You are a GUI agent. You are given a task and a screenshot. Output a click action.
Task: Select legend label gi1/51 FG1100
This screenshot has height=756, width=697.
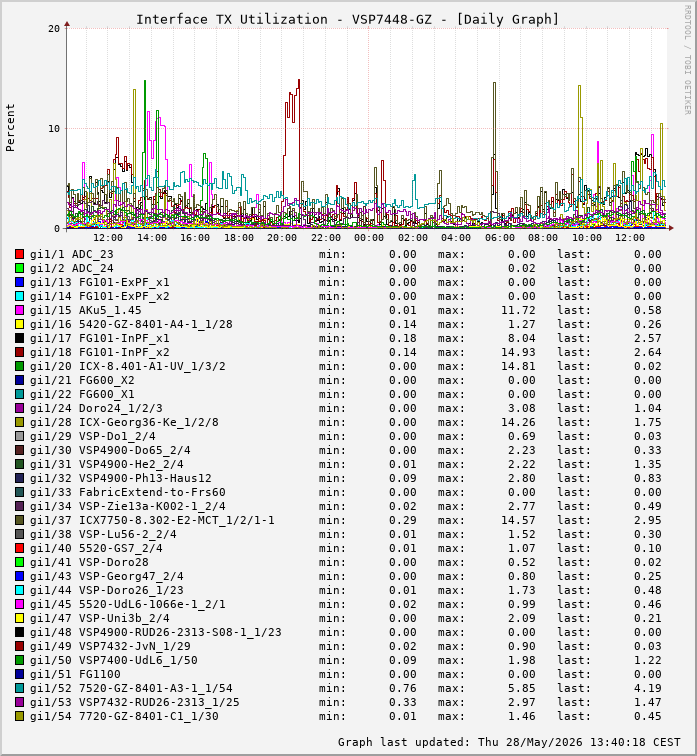click(x=75, y=674)
